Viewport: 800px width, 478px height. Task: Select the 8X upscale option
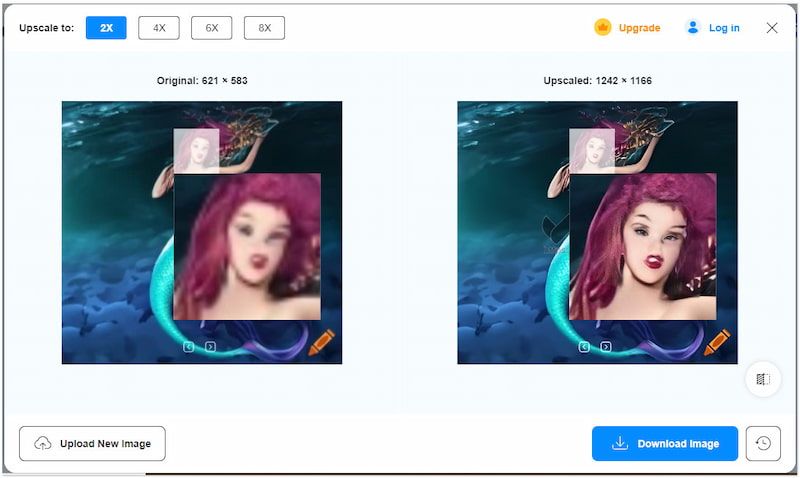pyautogui.click(x=264, y=28)
